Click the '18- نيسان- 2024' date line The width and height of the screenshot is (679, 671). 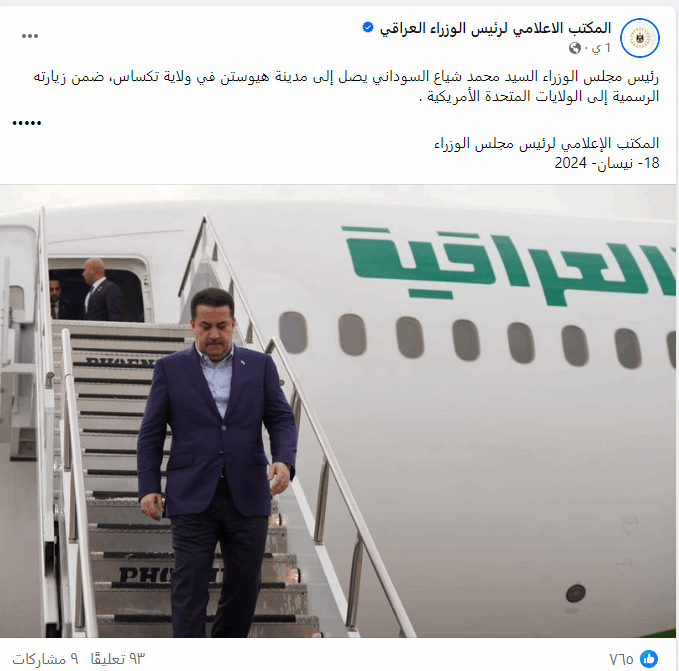[607, 163]
